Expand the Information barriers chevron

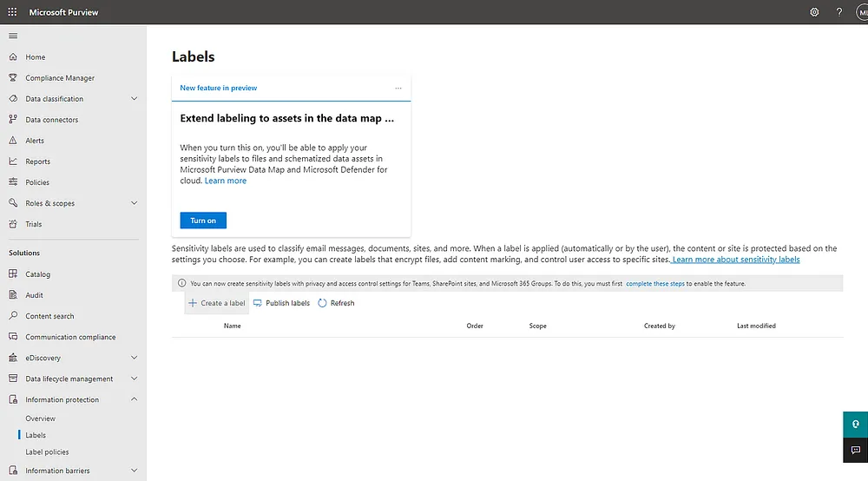[x=134, y=471]
